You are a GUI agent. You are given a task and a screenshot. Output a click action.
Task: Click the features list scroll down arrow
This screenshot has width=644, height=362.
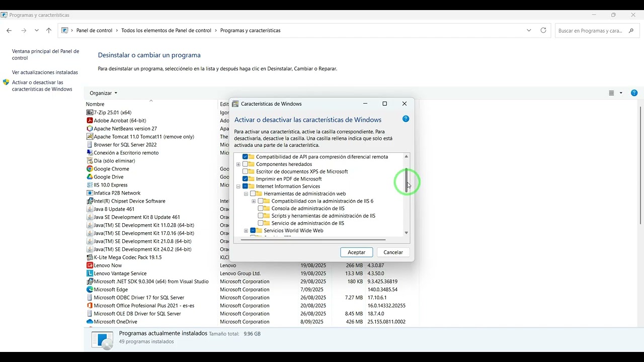pos(407,233)
